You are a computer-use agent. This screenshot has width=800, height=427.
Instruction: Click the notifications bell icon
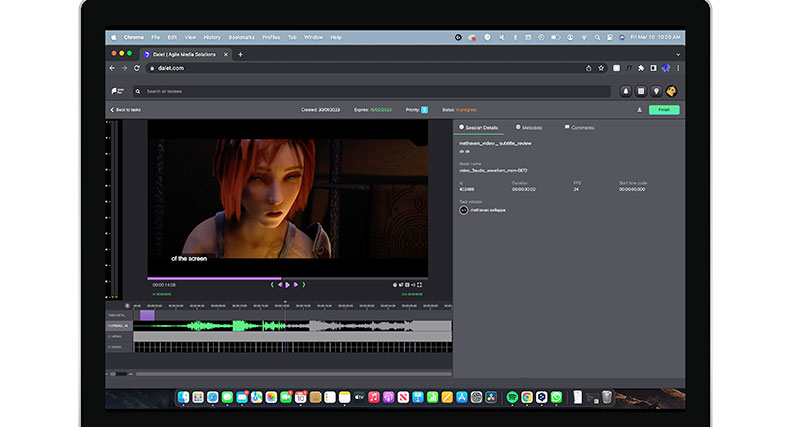[626, 91]
